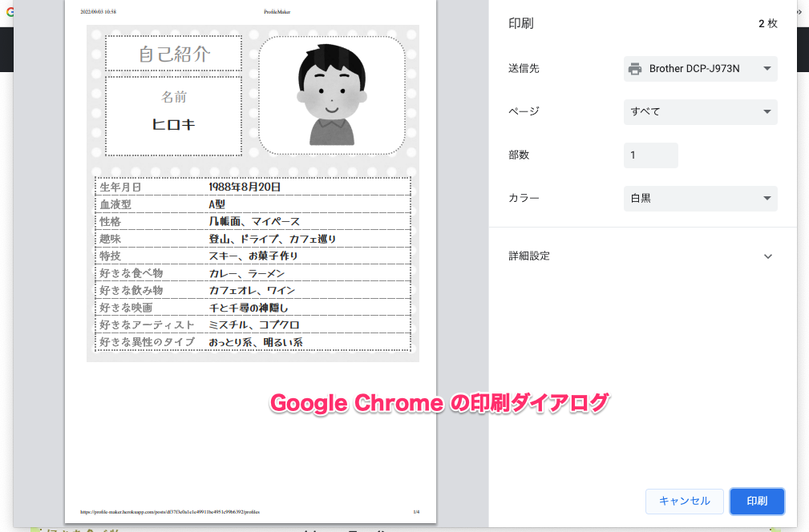809x532 pixels.
Task: Click the 部数 copies input field
Action: pyautogui.click(x=650, y=155)
